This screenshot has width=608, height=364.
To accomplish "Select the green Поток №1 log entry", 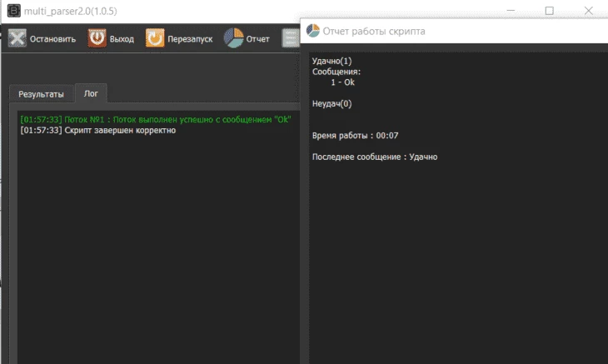I will pos(156,119).
